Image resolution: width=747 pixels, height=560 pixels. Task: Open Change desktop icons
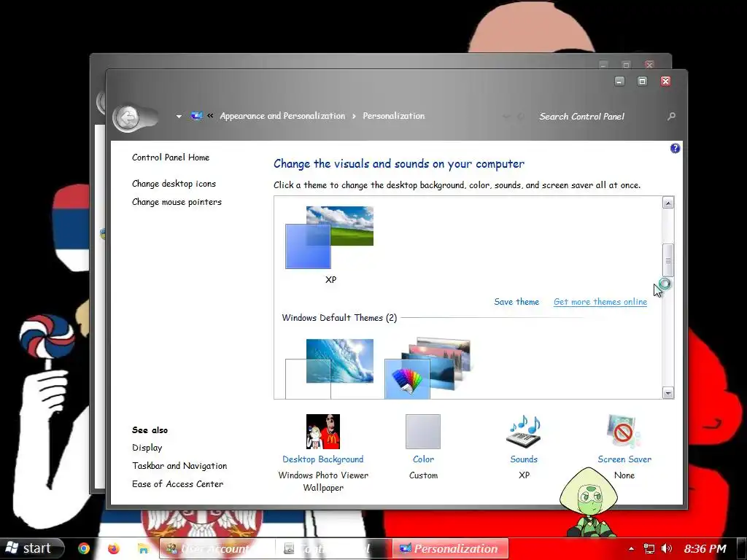point(174,183)
